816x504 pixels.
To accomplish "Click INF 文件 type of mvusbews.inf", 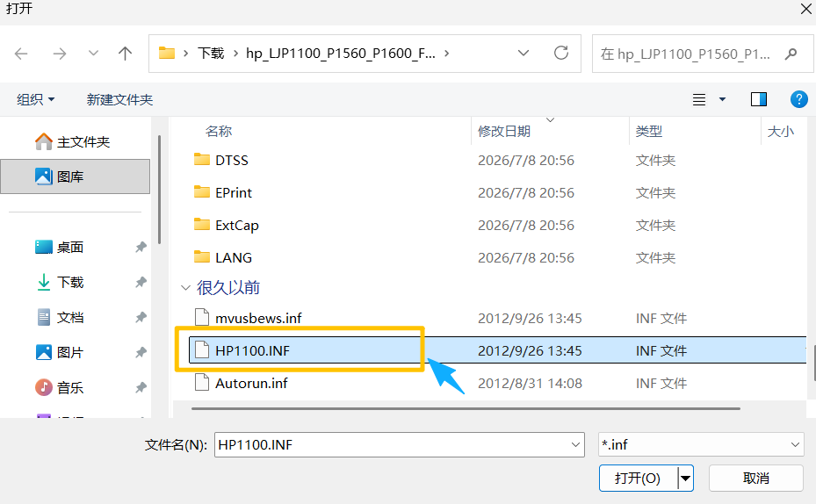I will point(661,319).
